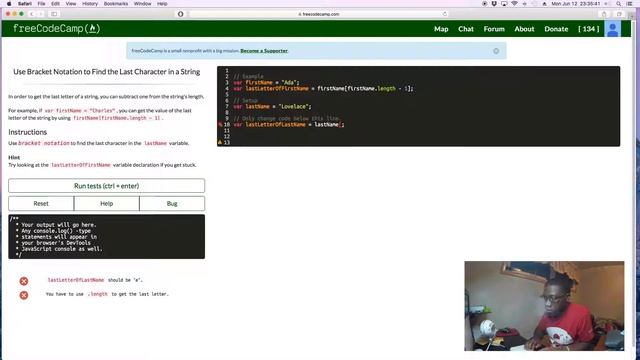Image resolution: width=640 pixels, height=360 pixels.
Task: Open Spotlight search magnifier icon
Action: click(x=619, y=4)
